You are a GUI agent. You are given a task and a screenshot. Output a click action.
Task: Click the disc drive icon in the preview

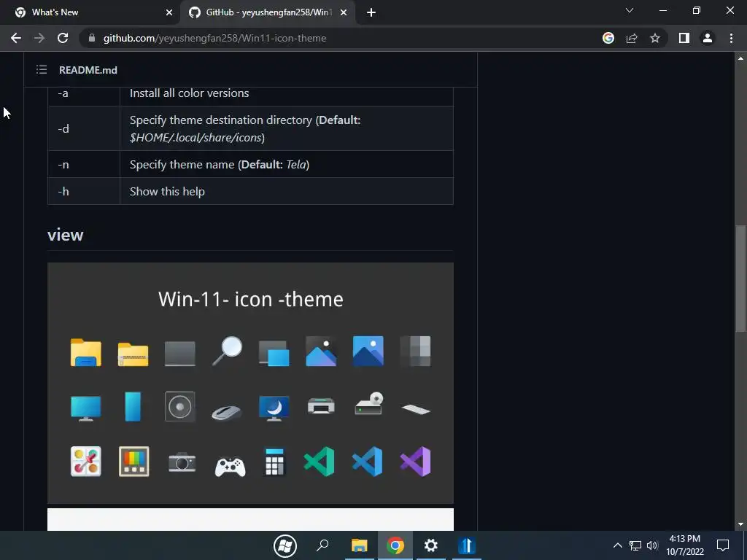pyautogui.click(x=368, y=403)
